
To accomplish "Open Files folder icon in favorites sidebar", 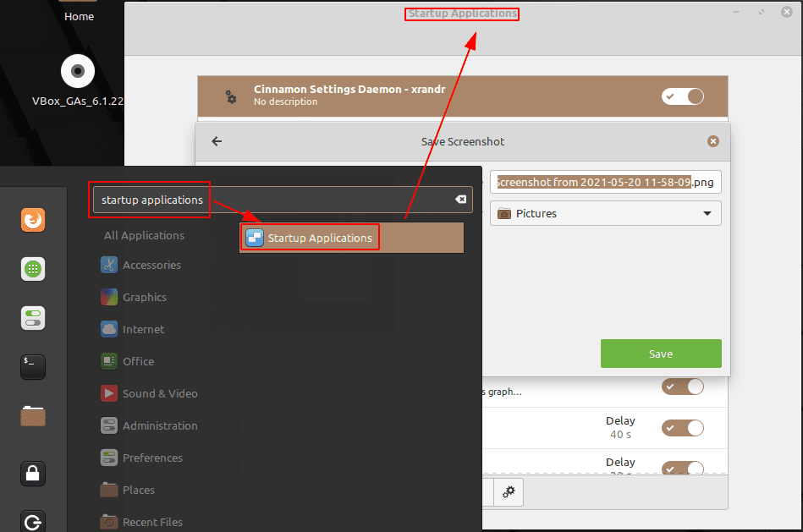I will click(33, 416).
